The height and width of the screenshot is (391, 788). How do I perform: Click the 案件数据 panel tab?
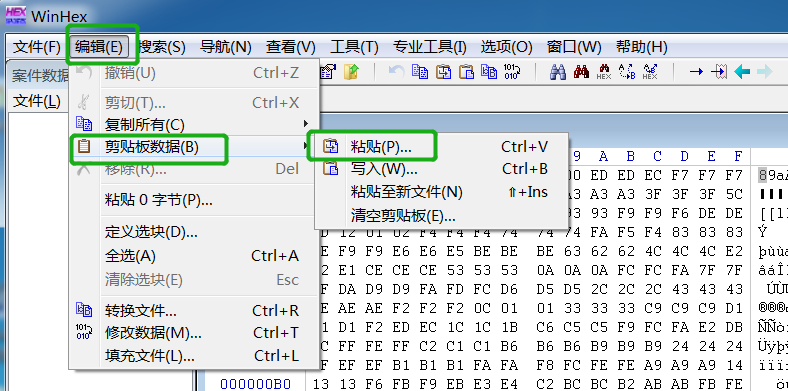[40, 76]
